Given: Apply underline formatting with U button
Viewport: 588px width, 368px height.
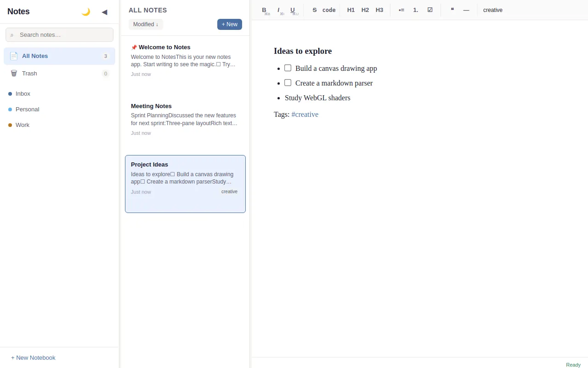Looking at the screenshot, I should 293,10.
